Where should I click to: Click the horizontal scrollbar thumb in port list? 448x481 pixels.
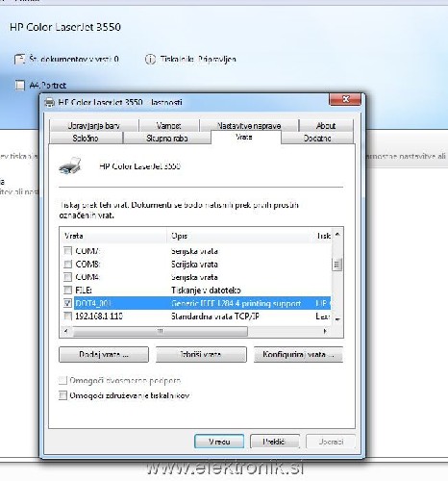point(160,331)
